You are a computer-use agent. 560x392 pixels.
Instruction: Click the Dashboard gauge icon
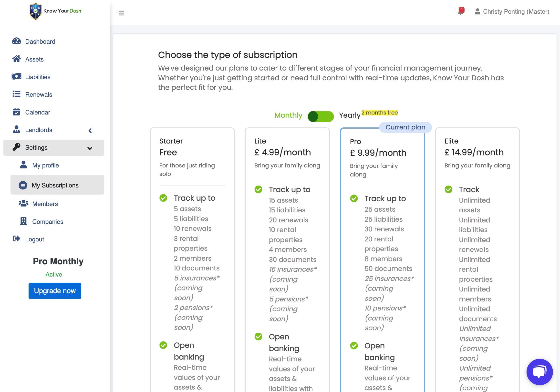(x=16, y=41)
